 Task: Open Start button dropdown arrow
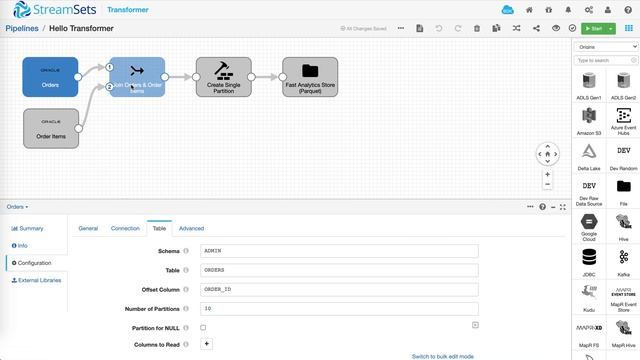coord(611,28)
